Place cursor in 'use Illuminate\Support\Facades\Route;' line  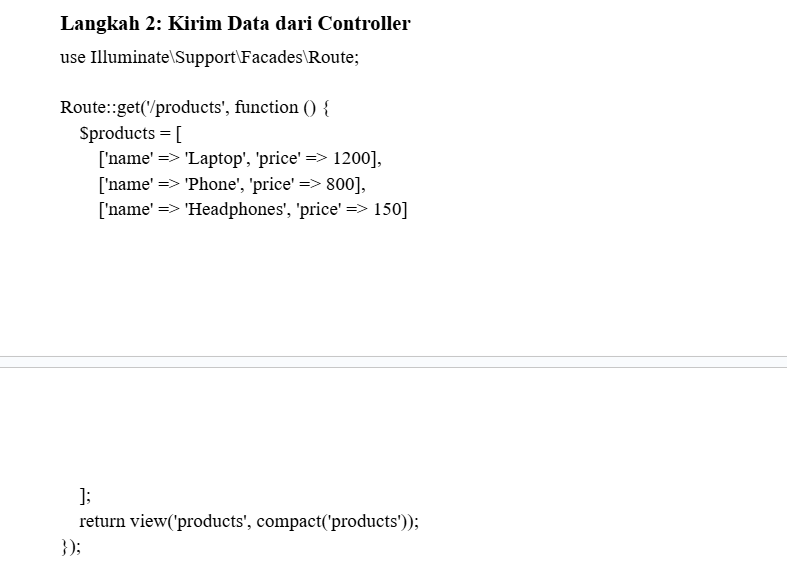(210, 57)
